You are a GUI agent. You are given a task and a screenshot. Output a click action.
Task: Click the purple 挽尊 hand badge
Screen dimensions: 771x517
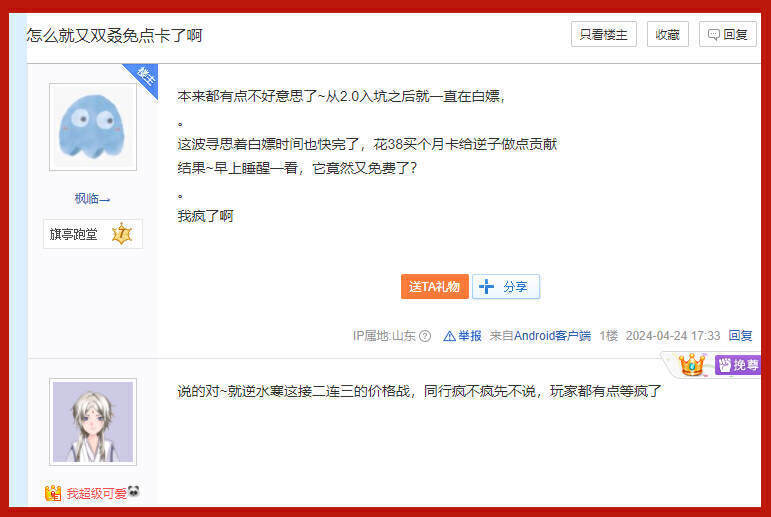coord(738,365)
